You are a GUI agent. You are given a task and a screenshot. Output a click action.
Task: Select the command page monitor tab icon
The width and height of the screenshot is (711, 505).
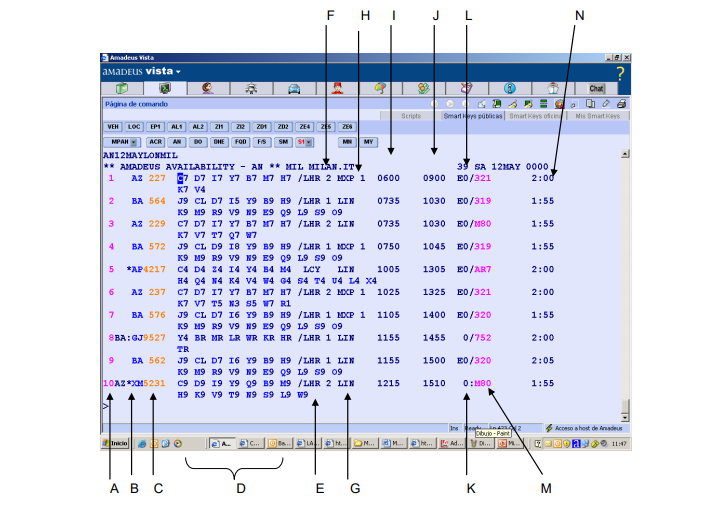165,88
